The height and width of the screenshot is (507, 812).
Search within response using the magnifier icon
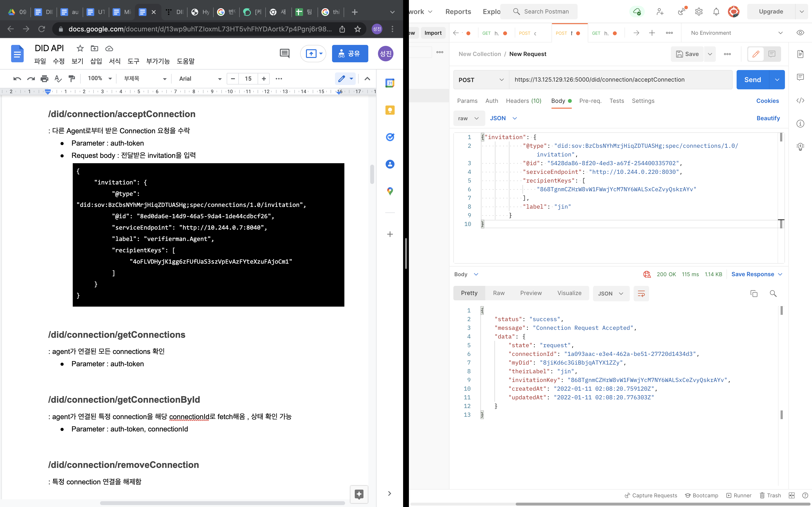coord(773,293)
